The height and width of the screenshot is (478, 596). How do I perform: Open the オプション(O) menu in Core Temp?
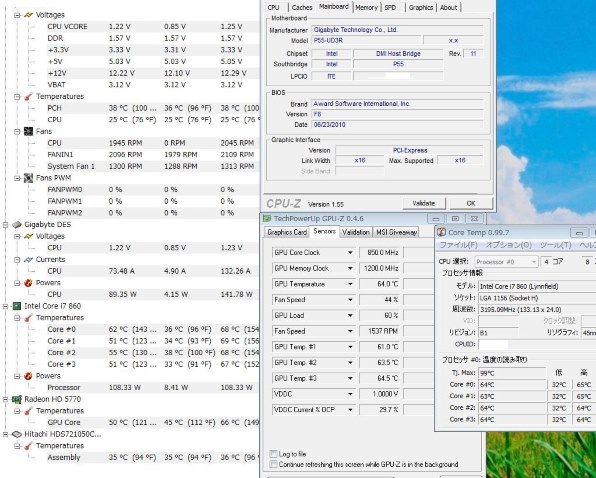[509, 245]
